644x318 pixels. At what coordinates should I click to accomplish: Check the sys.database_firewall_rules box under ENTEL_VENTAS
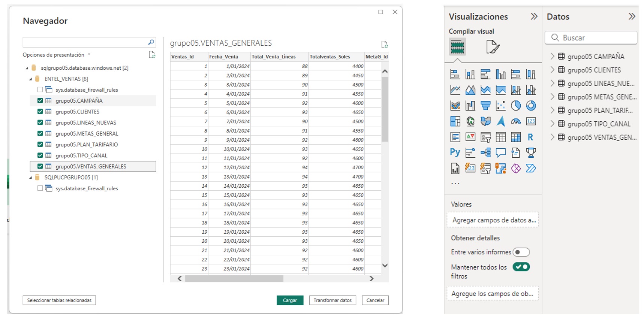pos(40,90)
